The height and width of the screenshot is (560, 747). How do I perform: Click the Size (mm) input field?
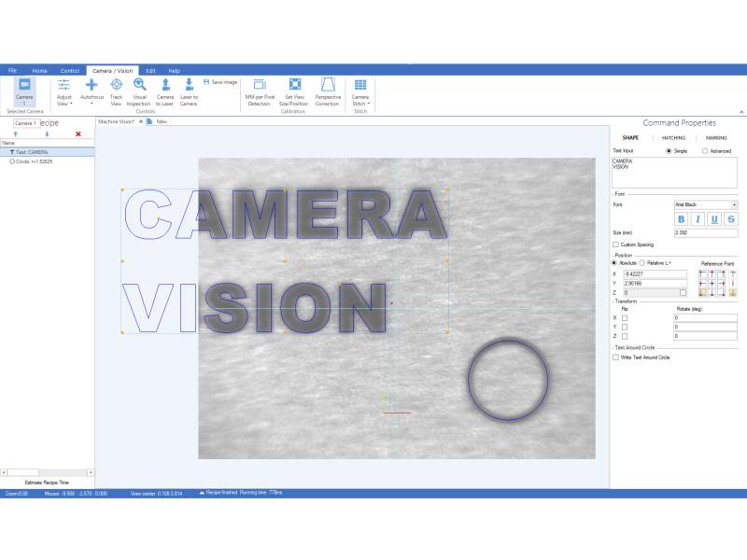[705, 232]
